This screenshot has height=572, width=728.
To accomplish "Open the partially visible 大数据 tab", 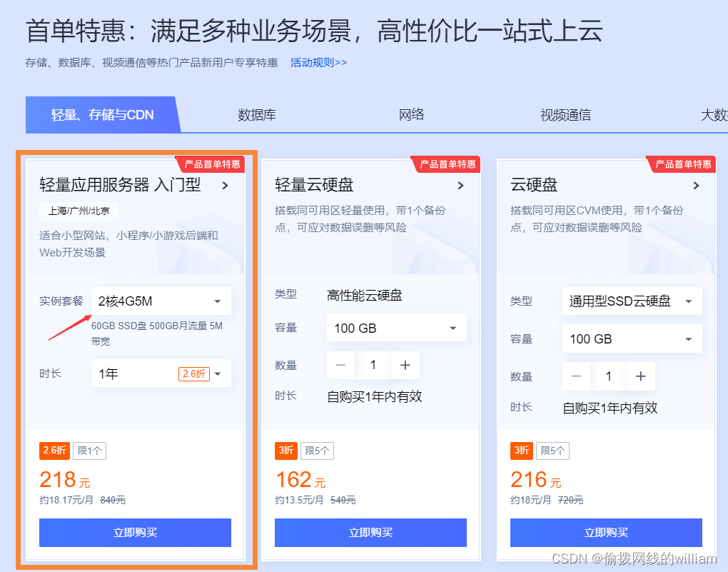I will (x=714, y=115).
